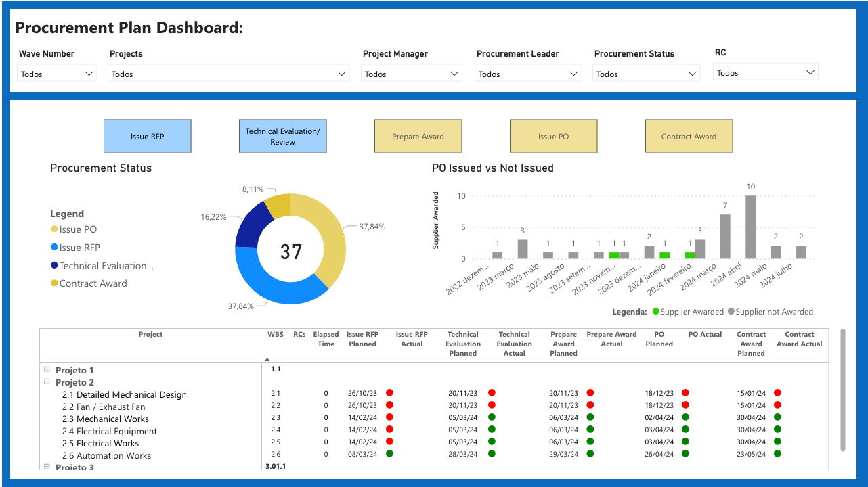Viewport: 868px width, 487px height.
Task: Expand the Procurement Leader dropdown
Action: click(528, 74)
